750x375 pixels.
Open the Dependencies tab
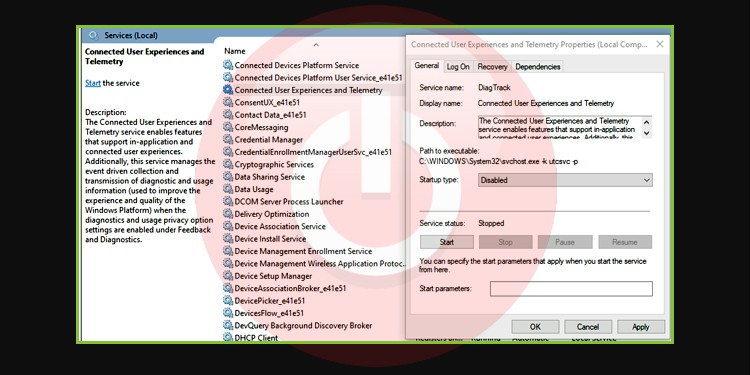pos(538,67)
